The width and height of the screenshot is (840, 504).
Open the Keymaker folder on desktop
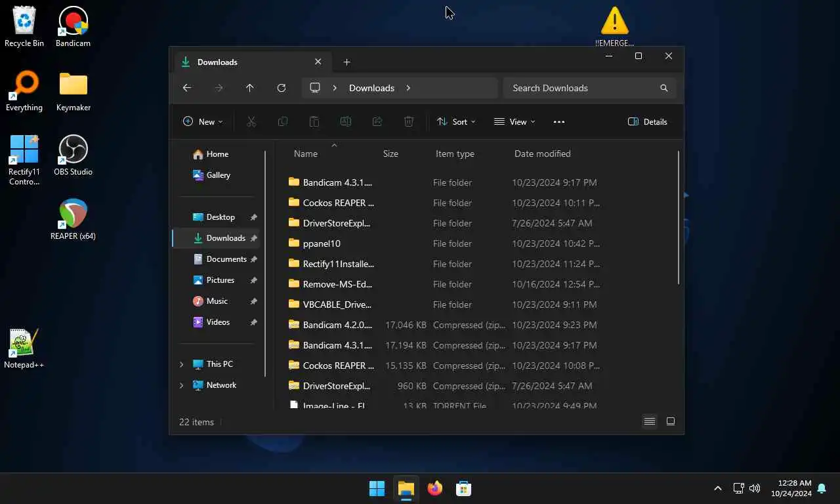(x=73, y=91)
